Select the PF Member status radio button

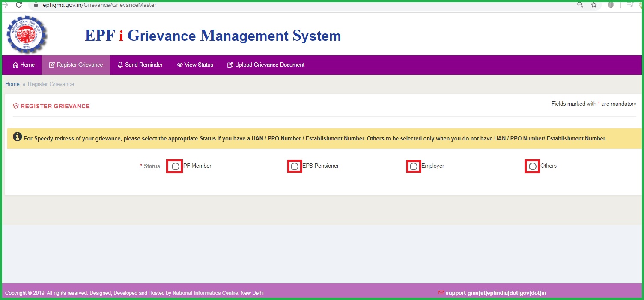[x=175, y=166]
